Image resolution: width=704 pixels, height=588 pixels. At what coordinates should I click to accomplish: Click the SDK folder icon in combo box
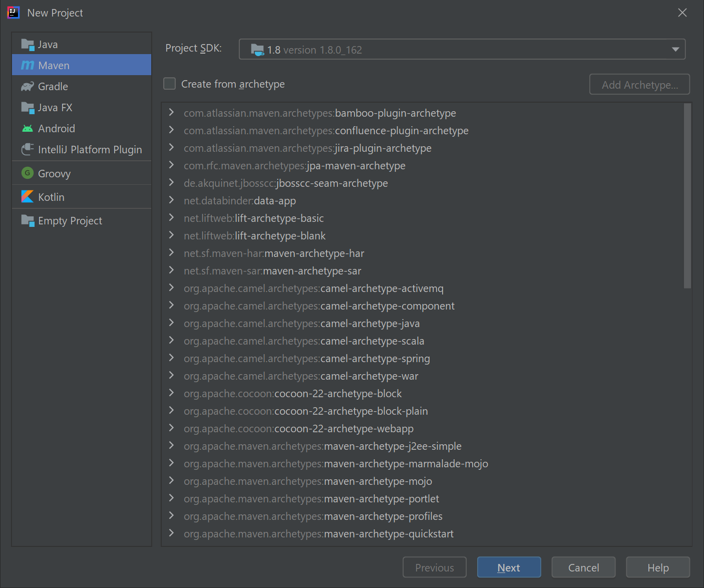(257, 50)
